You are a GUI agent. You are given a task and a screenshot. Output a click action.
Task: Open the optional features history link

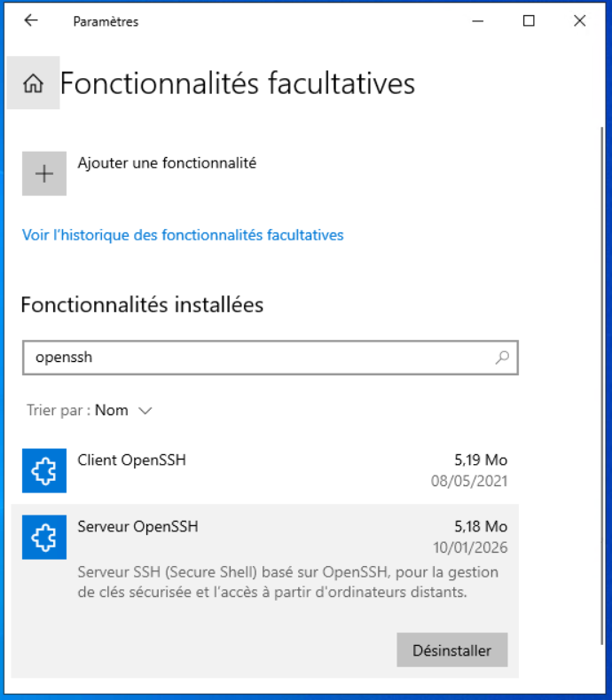point(183,235)
